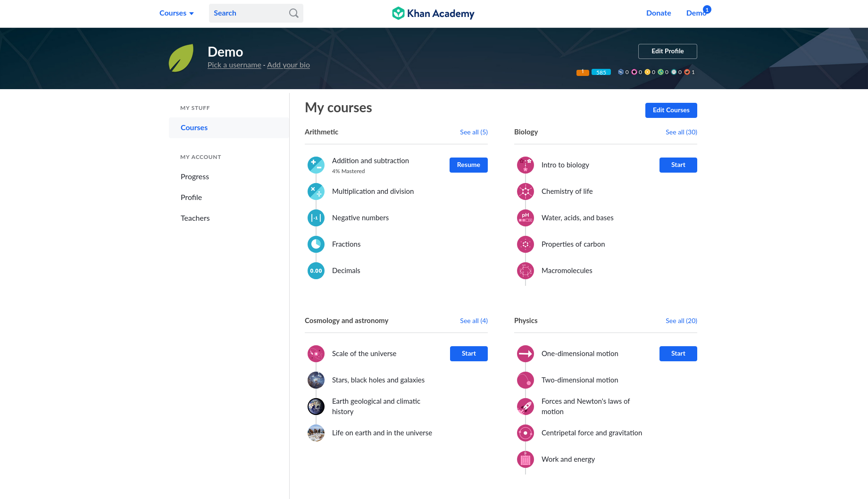Click the green leaf profile avatar
The height and width of the screenshot is (499, 868).
point(181,58)
